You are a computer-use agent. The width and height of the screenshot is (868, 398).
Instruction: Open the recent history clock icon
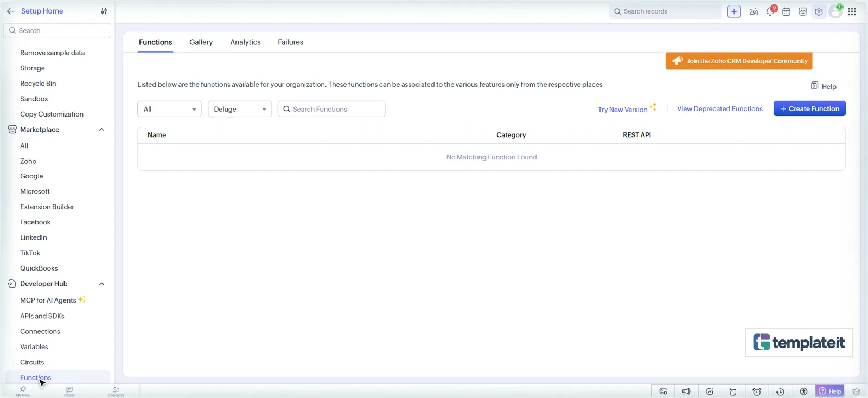[780, 391]
